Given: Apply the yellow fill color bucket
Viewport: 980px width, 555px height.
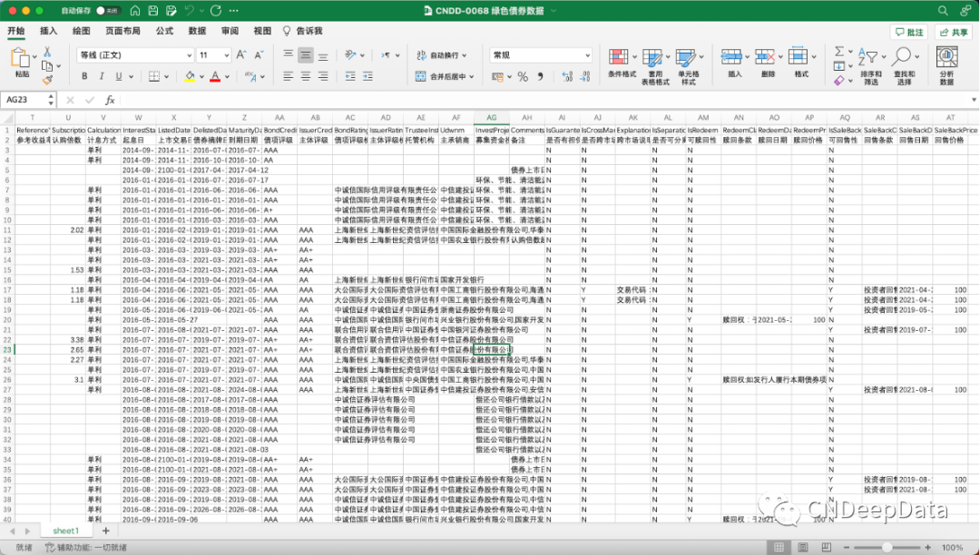Looking at the screenshot, I should click(190, 76).
